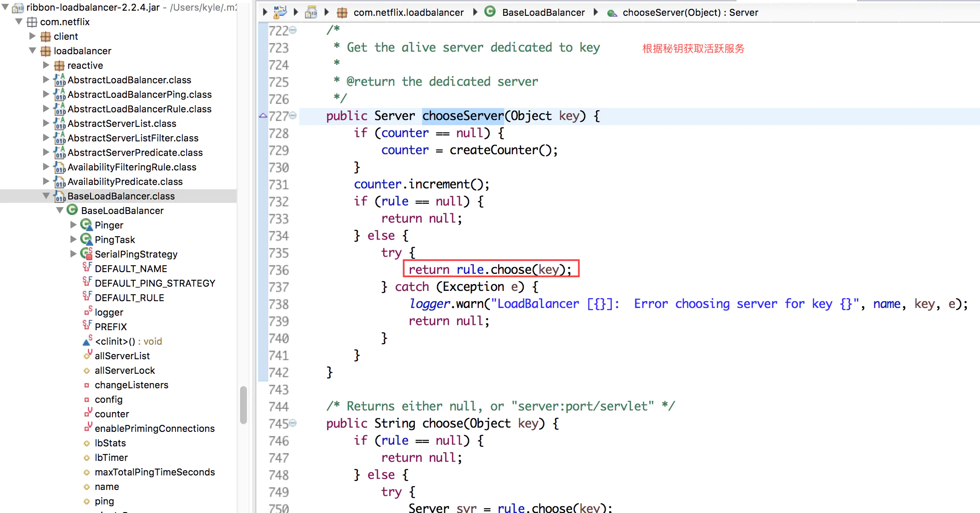Click the SerialPingStrategy static class icon
The image size is (980, 513).
coord(86,254)
